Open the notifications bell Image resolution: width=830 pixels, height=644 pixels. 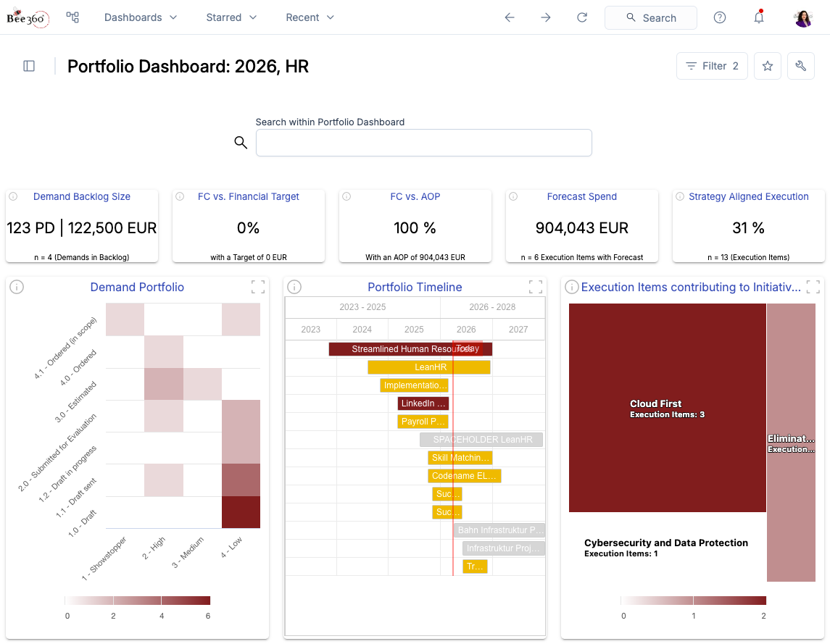pos(759,17)
